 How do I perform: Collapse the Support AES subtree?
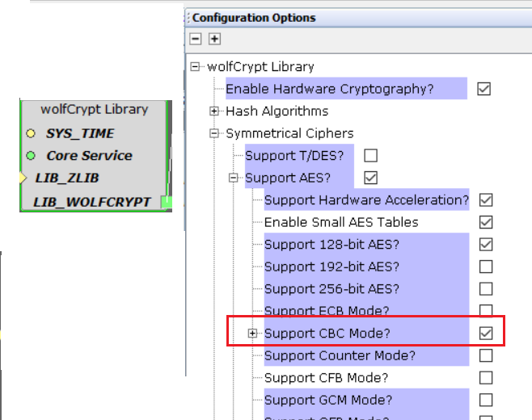pos(234,178)
